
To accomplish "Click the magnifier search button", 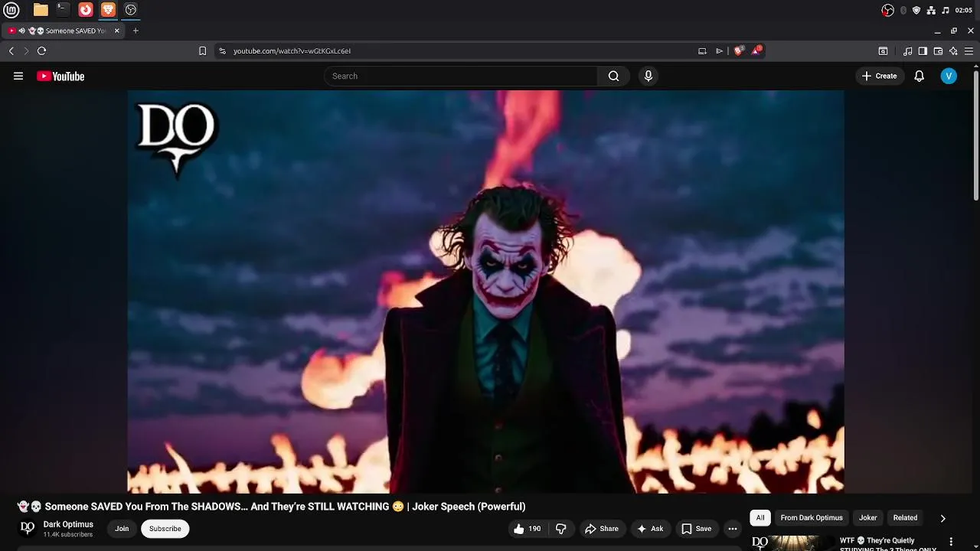I will coord(613,76).
